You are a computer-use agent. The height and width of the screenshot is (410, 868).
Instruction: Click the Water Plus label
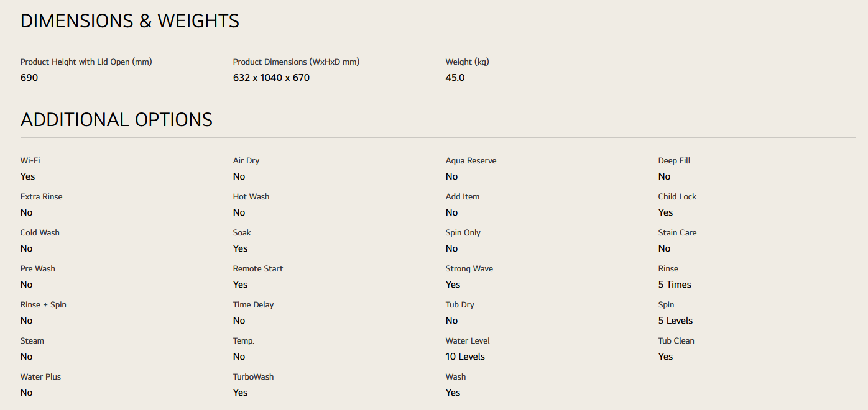pos(40,376)
